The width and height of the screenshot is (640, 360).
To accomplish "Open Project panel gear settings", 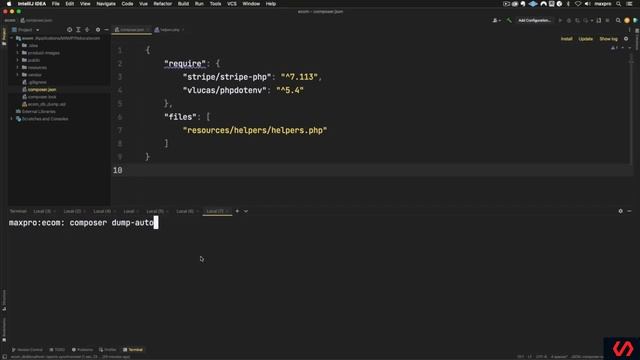I will click(98, 30).
